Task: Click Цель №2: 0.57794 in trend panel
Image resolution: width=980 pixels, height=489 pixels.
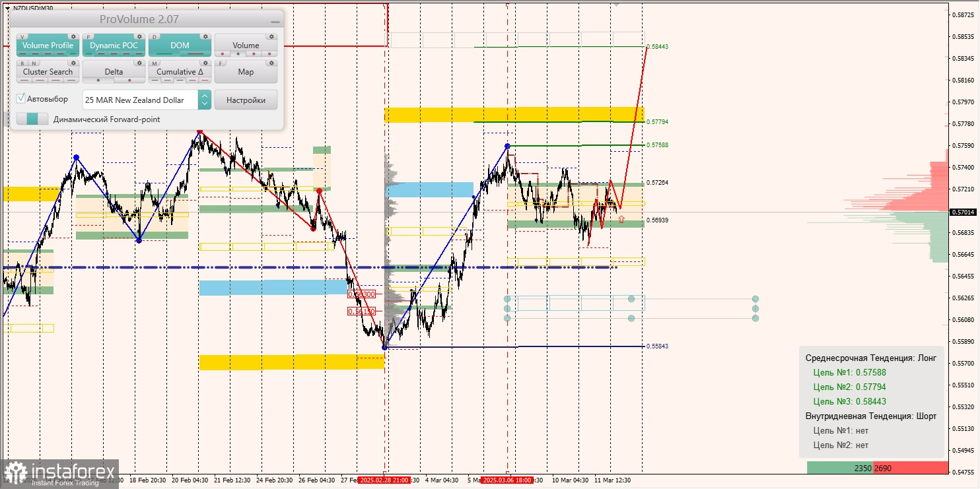Action: tap(849, 387)
